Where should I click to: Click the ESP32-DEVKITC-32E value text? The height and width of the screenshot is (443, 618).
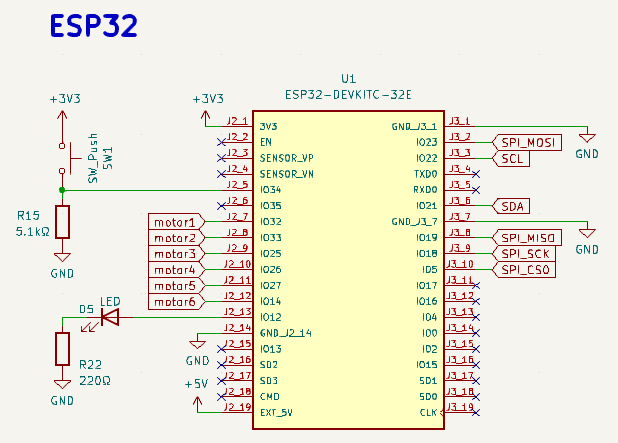coord(348,95)
